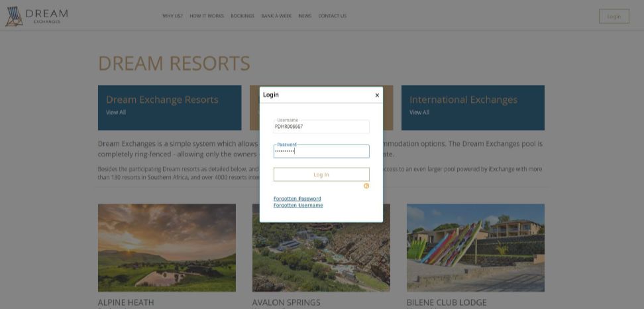Viewport: 644px width, 309px height.
Task: Submit with the Log In button
Action: [x=321, y=174]
